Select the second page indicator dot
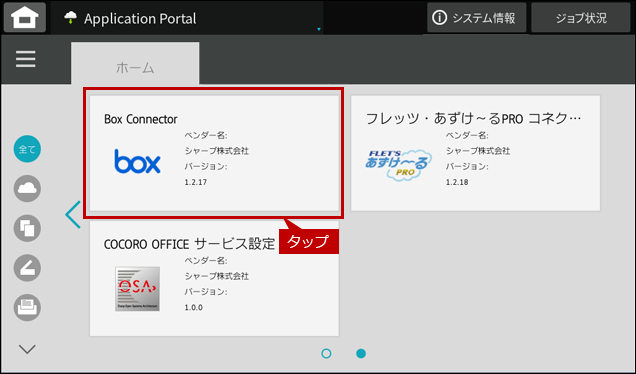This screenshot has width=636, height=374. [361, 354]
